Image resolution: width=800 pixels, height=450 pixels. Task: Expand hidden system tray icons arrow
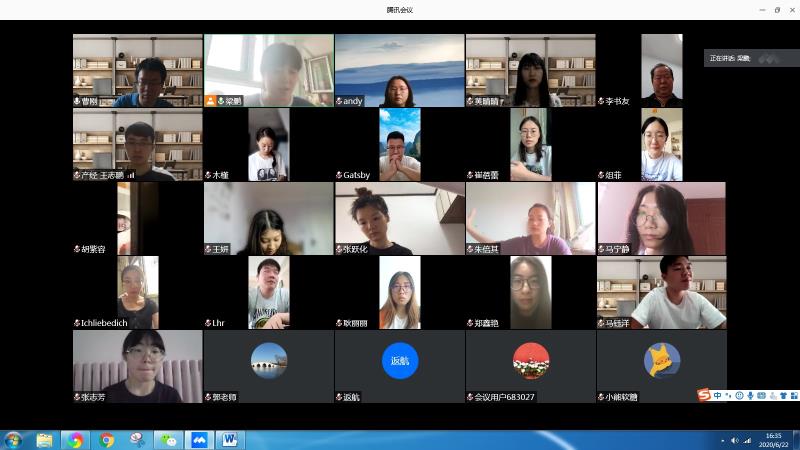722,440
